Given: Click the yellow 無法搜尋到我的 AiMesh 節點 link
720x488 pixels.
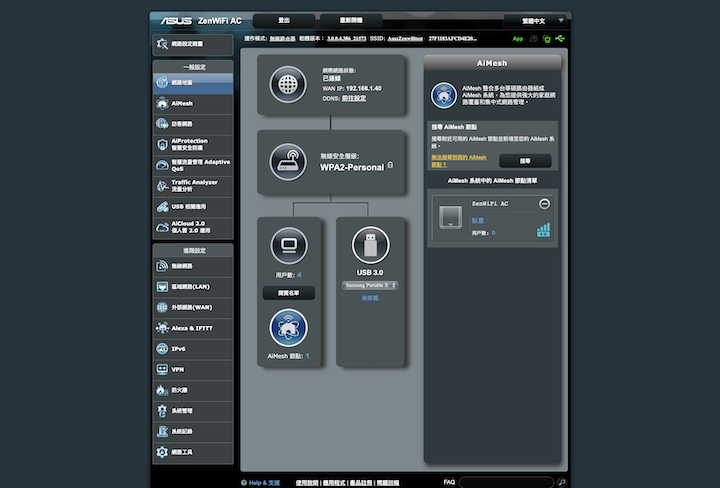Looking at the screenshot, I should pyautogui.click(x=458, y=161).
